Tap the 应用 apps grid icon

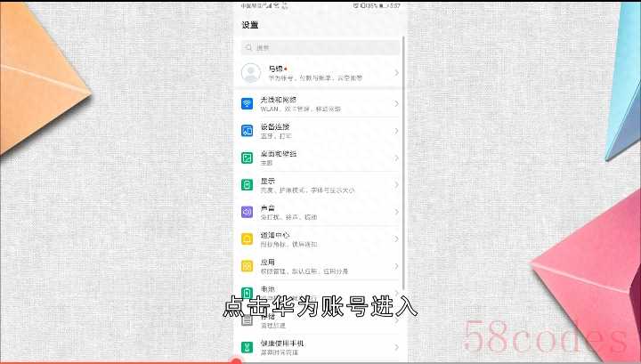pyautogui.click(x=247, y=265)
